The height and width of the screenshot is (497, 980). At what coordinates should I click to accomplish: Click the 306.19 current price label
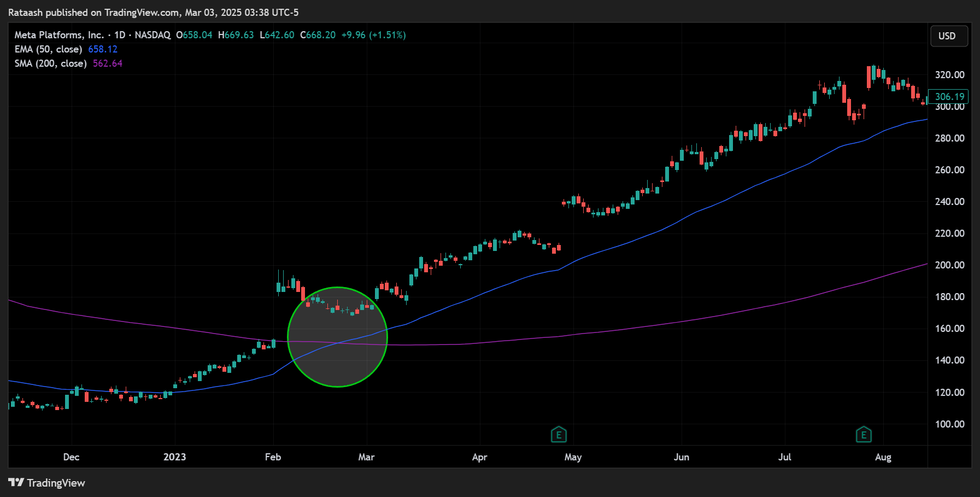tap(949, 97)
